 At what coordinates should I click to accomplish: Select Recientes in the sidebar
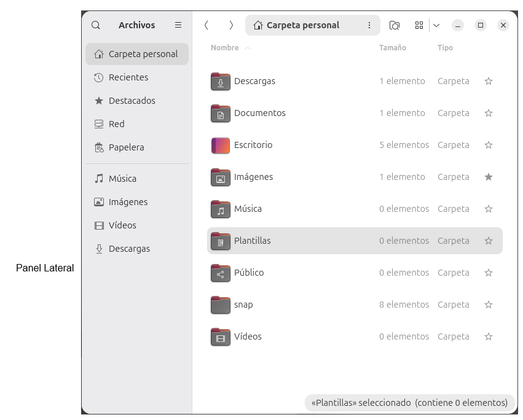(x=128, y=77)
